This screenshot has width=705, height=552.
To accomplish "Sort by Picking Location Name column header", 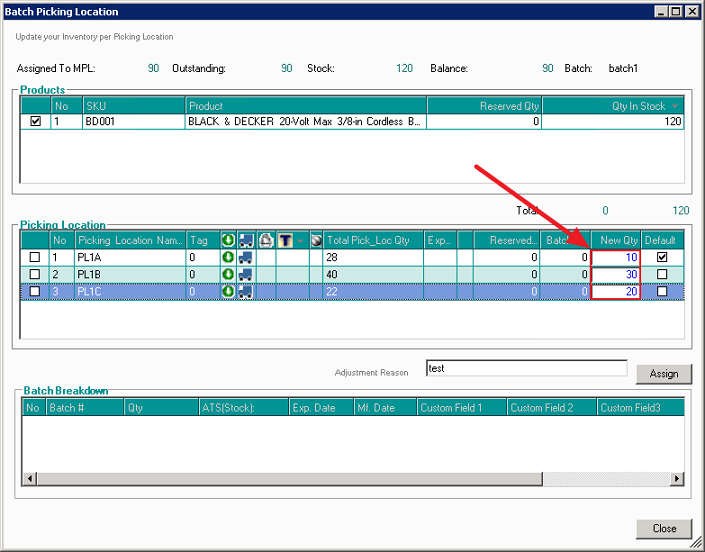I will coord(129,240).
